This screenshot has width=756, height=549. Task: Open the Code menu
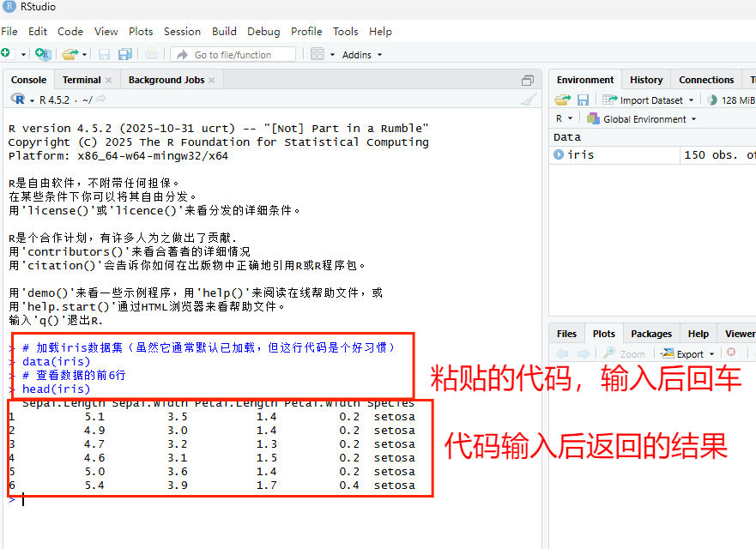[70, 32]
